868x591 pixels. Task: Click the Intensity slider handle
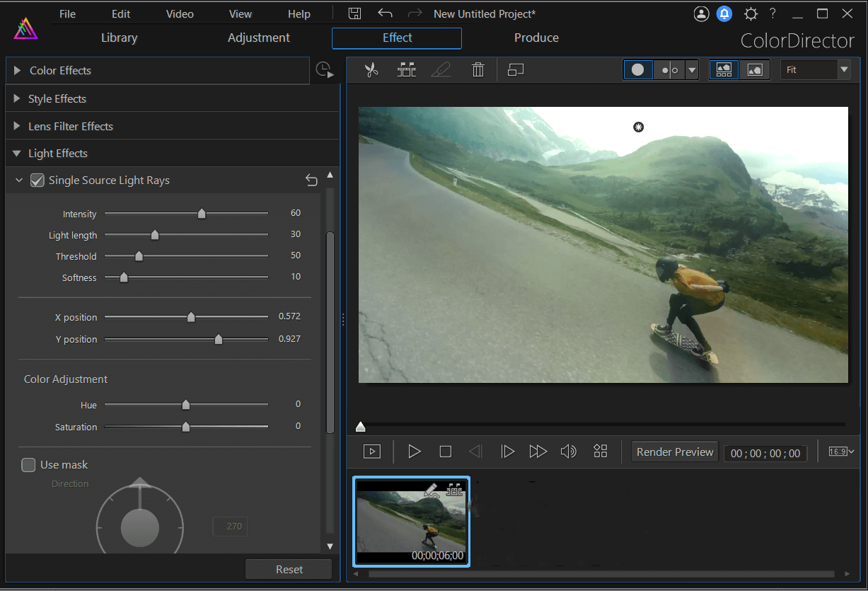coord(202,214)
